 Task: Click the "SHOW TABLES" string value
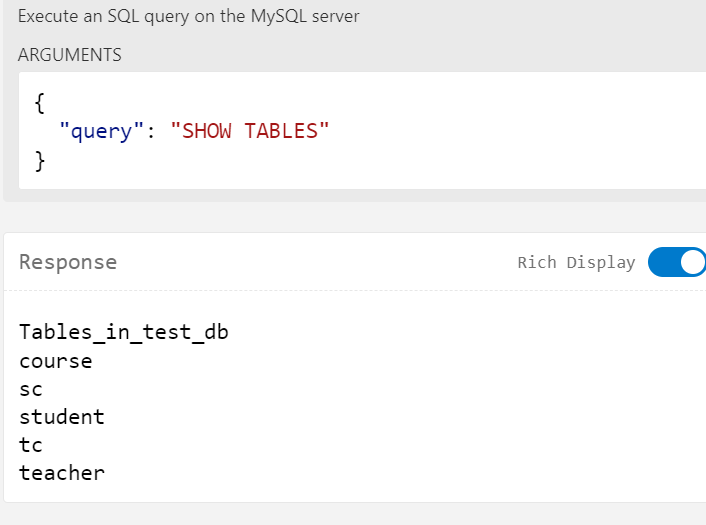pyautogui.click(x=250, y=131)
